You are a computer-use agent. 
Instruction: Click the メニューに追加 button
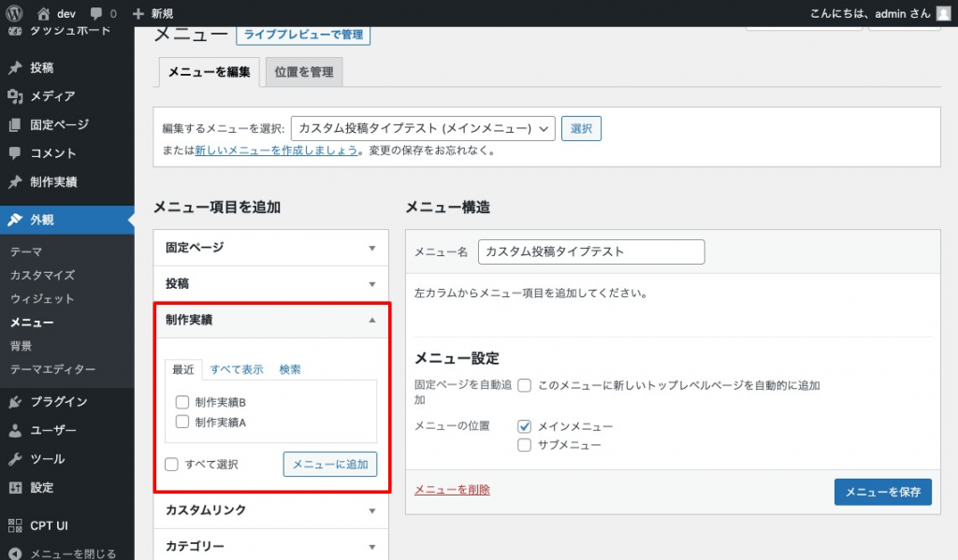pos(330,464)
